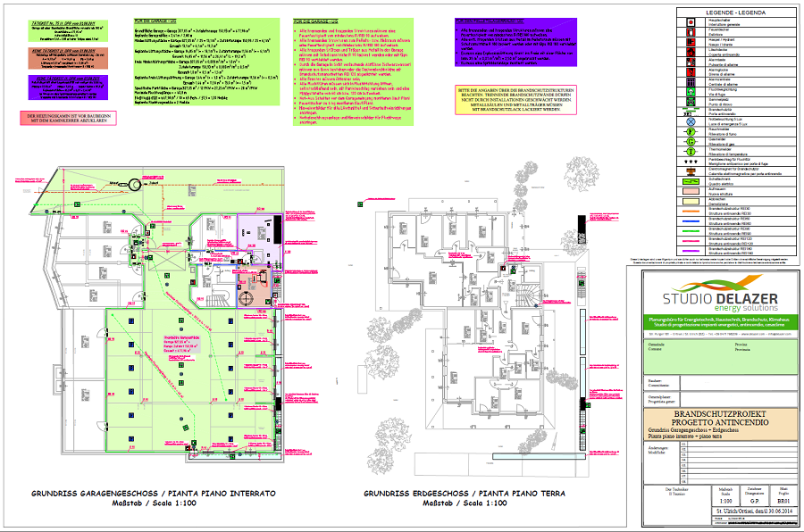Click the Hauptschalter icon in the legend
This screenshot has height=532, width=804.
click(691, 21)
